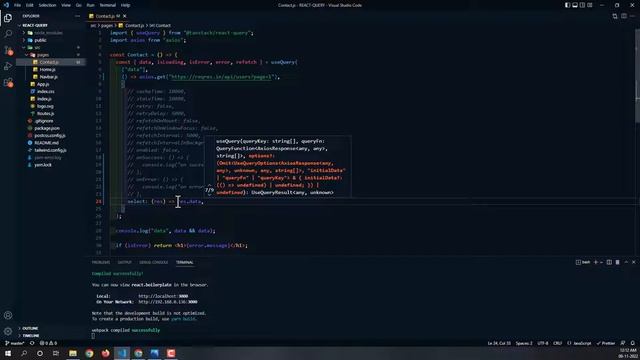Open yarn.lock in the explorer
This screenshot has height=360, width=640.
tap(43, 165)
